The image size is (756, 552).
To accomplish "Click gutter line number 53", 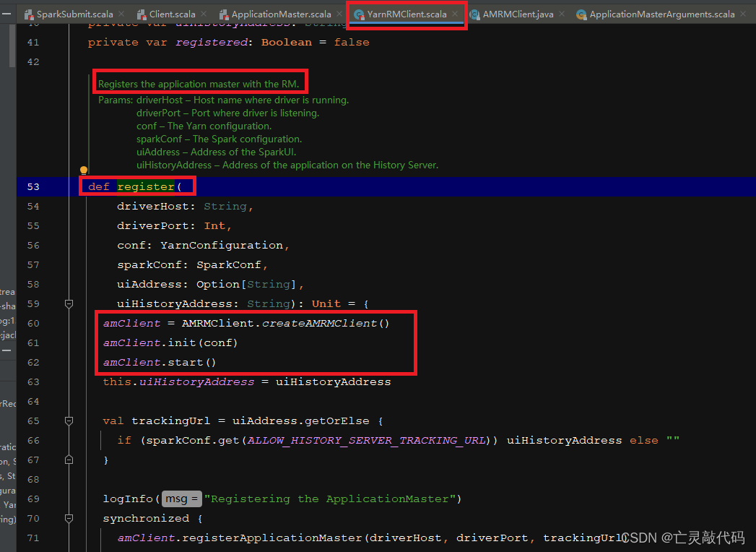I will click(x=33, y=186).
